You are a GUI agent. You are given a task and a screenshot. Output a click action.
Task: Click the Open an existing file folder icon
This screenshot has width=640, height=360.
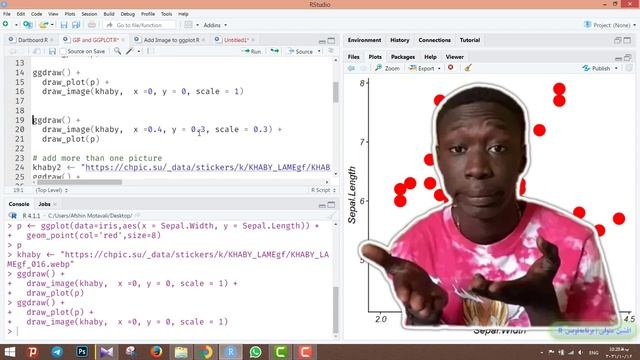click(43, 25)
